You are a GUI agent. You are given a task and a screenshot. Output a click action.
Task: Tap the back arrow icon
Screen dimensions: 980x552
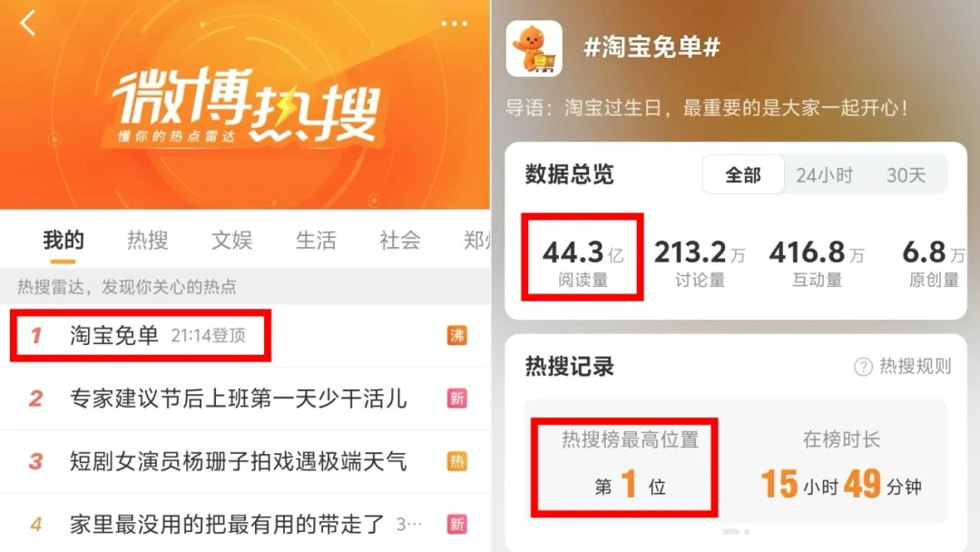28,23
